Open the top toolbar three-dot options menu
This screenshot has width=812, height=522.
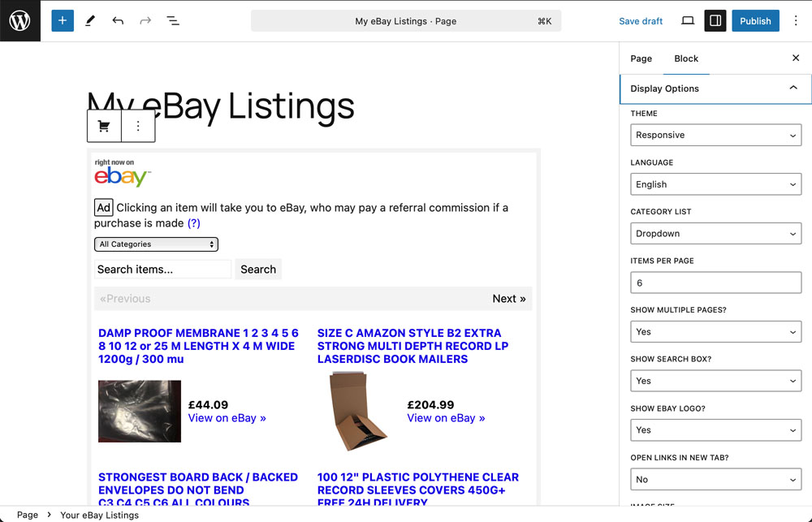click(x=796, y=21)
